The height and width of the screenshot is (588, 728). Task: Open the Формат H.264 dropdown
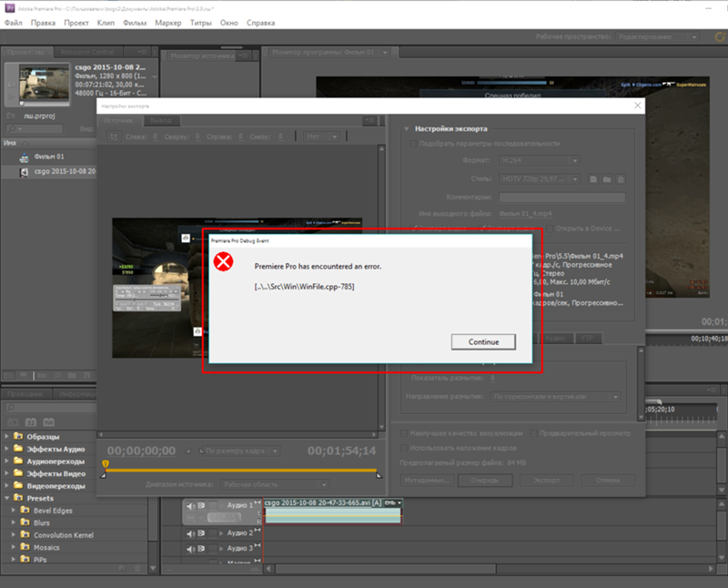tap(539, 161)
